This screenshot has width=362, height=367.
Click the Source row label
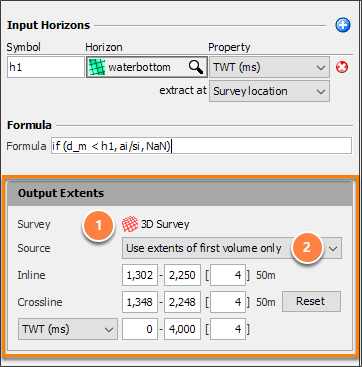(x=34, y=248)
